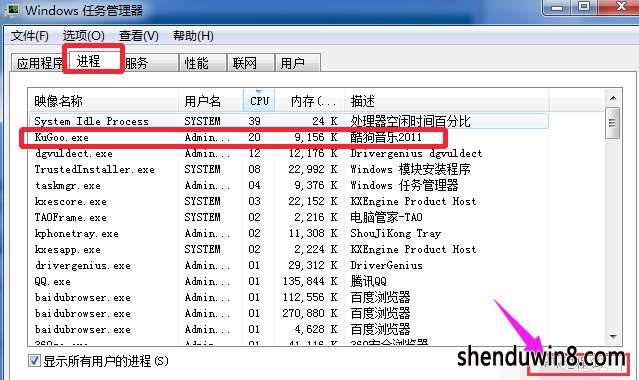The width and height of the screenshot is (639, 380).
Task: Sort processes by the CPU column
Action: pyautogui.click(x=259, y=100)
